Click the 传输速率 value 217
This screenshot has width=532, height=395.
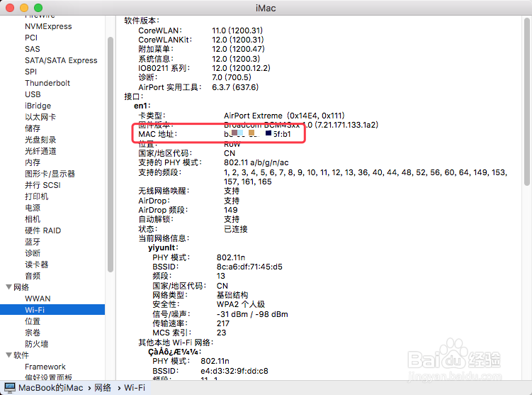(x=223, y=323)
